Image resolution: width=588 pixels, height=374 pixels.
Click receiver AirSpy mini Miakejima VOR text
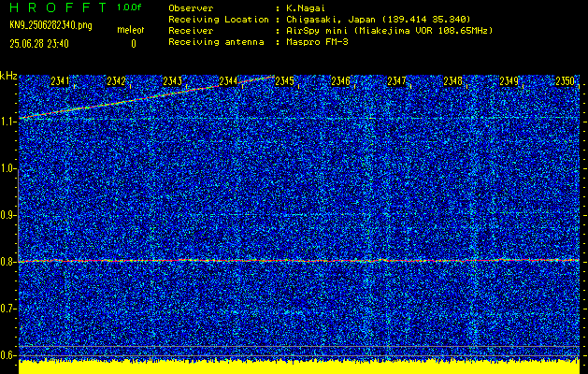tap(389, 31)
